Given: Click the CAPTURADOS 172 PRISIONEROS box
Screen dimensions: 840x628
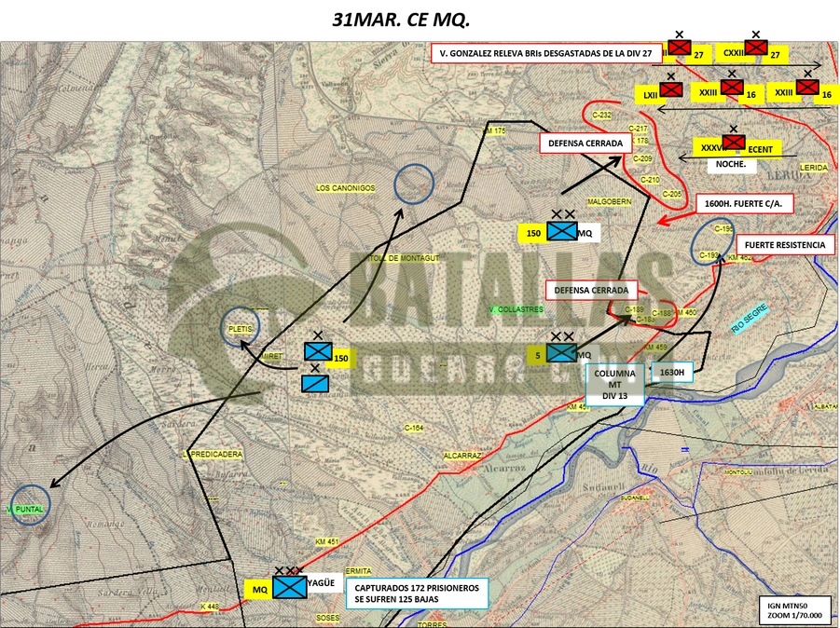Looking at the screenshot, I should [417, 594].
